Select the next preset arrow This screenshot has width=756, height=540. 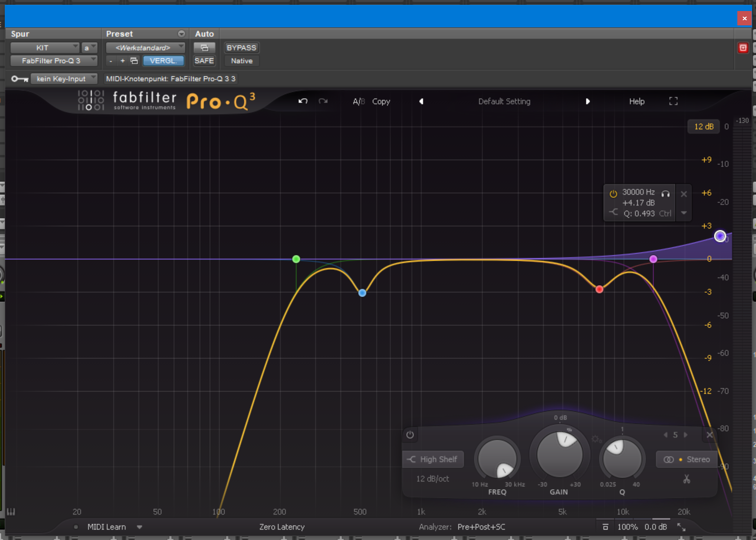pyautogui.click(x=587, y=102)
